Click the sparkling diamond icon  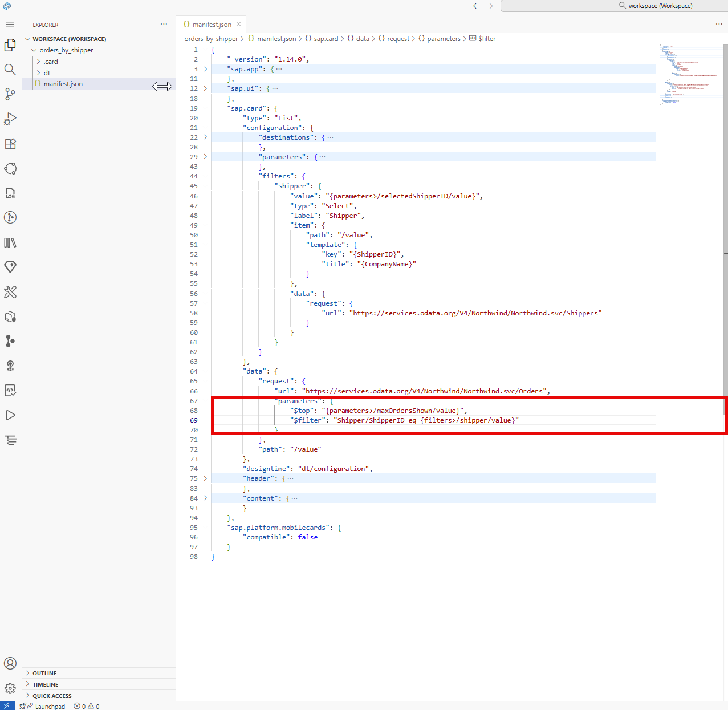(x=10, y=267)
